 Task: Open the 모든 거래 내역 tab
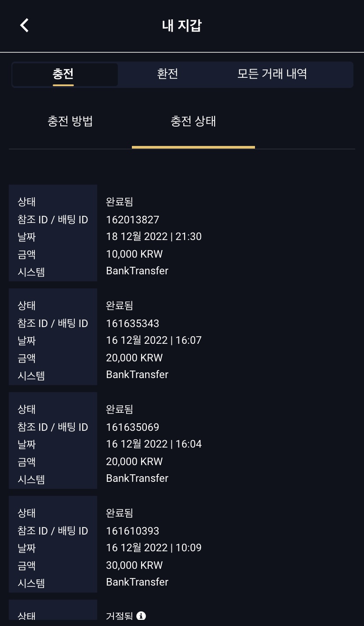pyautogui.click(x=272, y=74)
